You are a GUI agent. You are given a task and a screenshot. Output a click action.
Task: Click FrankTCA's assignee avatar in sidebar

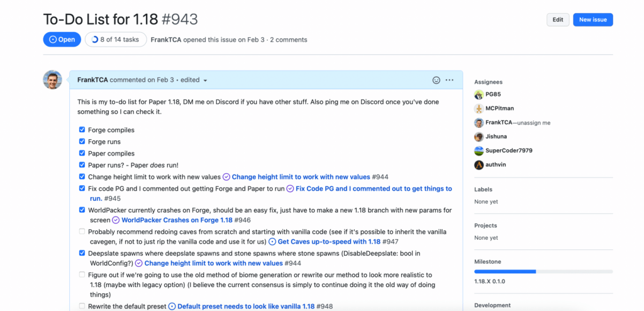point(479,123)
